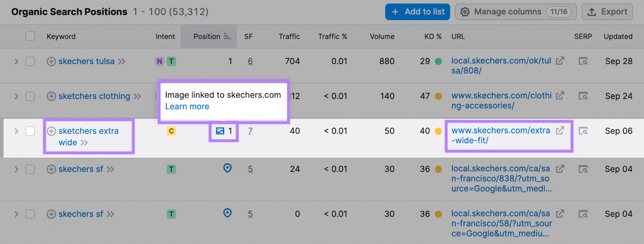
Task: Click the image result icon in Position column
Action: point(220,131)
